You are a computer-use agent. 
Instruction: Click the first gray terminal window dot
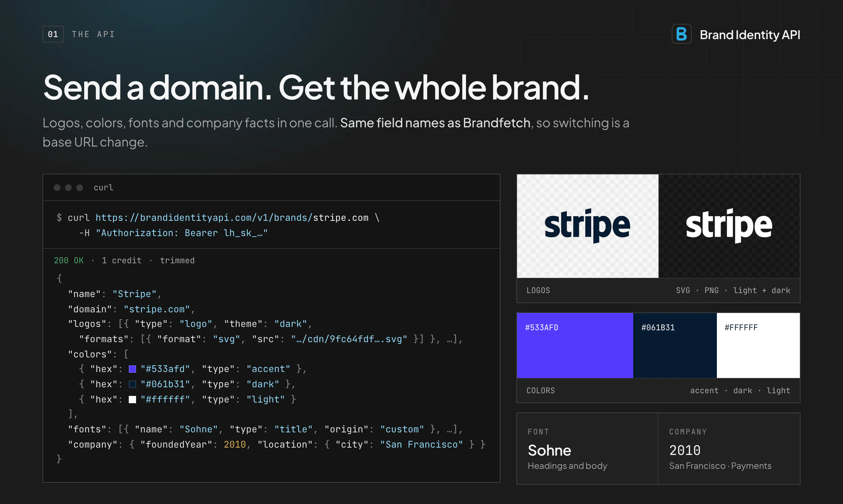click(57, 187)
